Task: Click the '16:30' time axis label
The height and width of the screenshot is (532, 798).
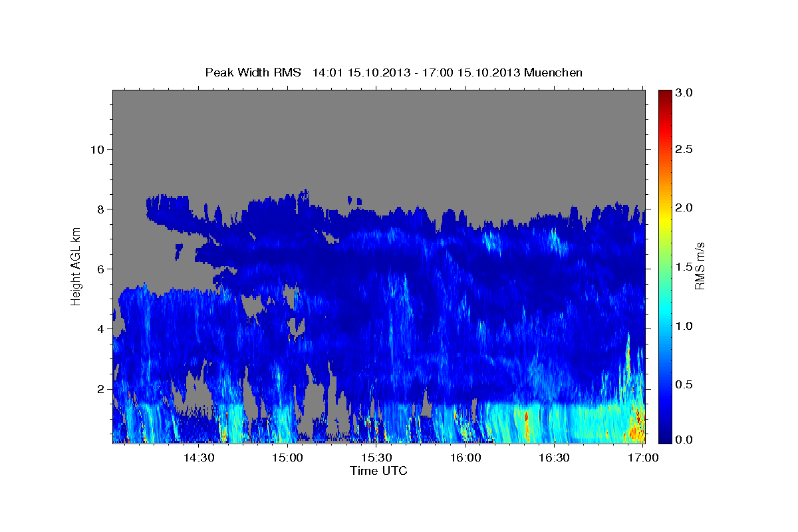Action: pyautogui.click(x=555, y=458)
